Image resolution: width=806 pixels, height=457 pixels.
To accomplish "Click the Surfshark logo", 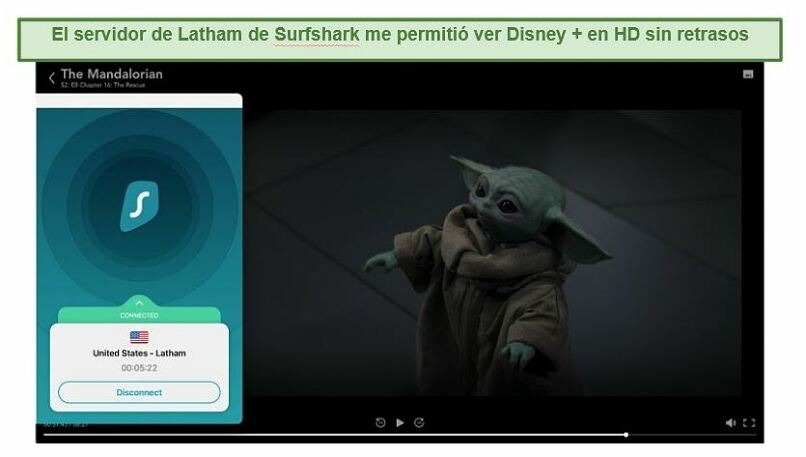I will pyautogui.click(x=139, y=206).
